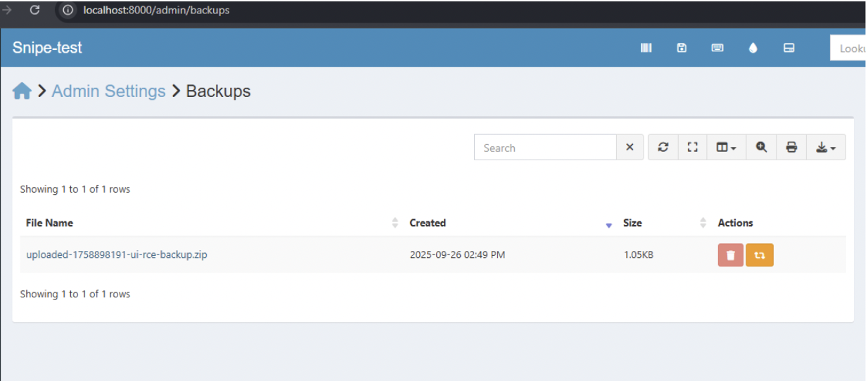The width and height of the screenshot is (868, 381).
Task: Sort table by File Name column
Action: pyautogui.click(x=49, y=223)
